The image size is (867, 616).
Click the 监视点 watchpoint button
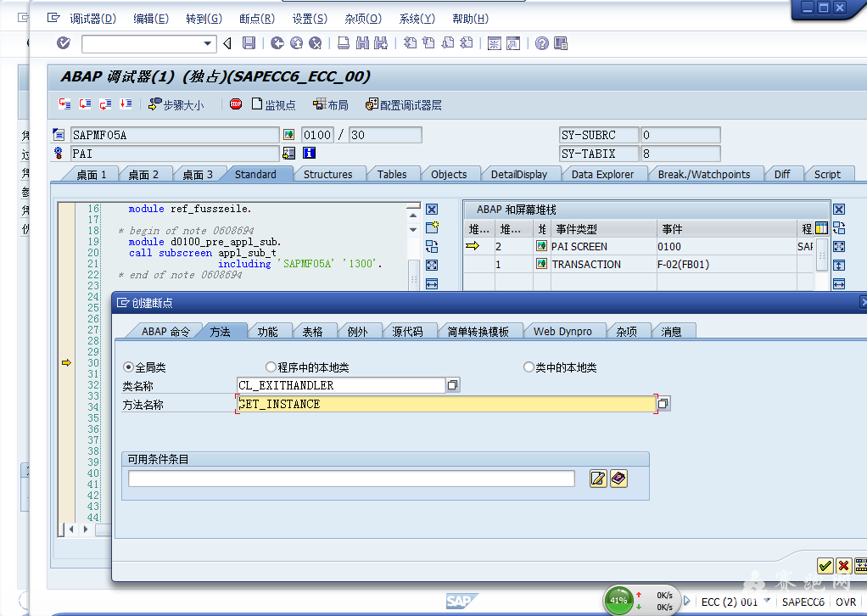[x=273, y=104]
